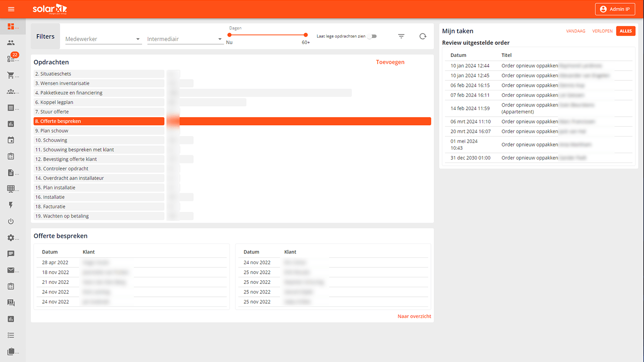Click the refresh icon in the Filters bar
This screenshot has height=362, width=644.
(423, 36)
